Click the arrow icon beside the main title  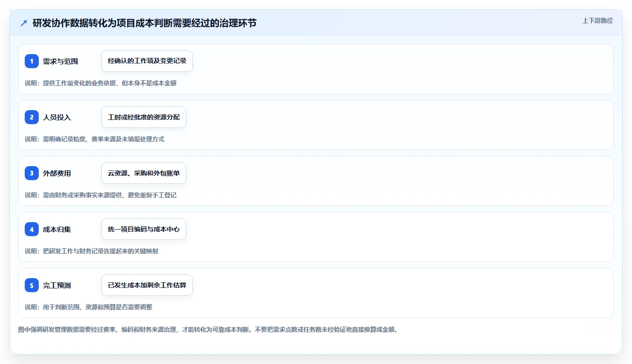click(24, 23)
